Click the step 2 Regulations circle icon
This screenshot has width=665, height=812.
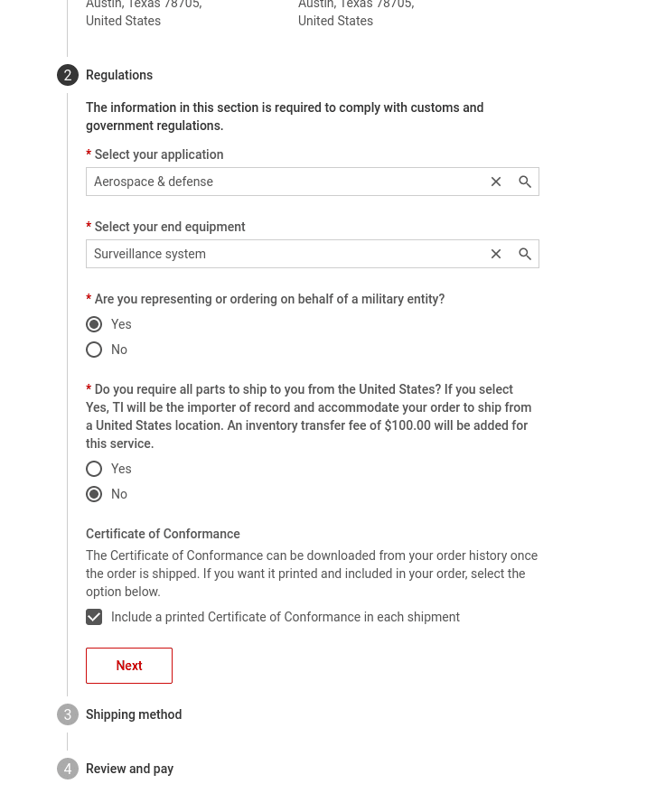click(x=68, y=75)
